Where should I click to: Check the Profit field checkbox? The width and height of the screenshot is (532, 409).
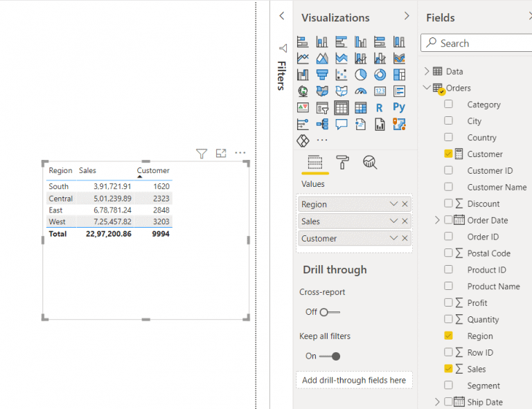[448, 302]
